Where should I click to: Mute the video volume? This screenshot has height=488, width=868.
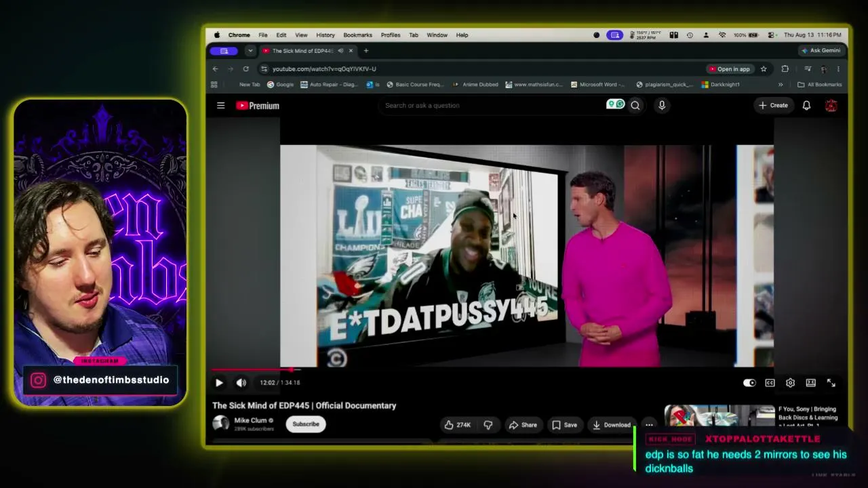(241, 383)
